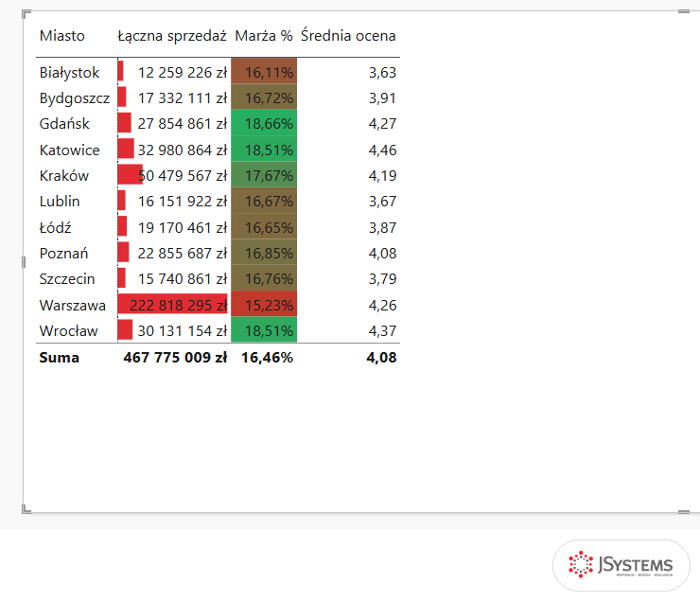The height and width of the screenshot is (601, 700).
Task: Select the Gdańsk city cell
Action: point(64,124)
